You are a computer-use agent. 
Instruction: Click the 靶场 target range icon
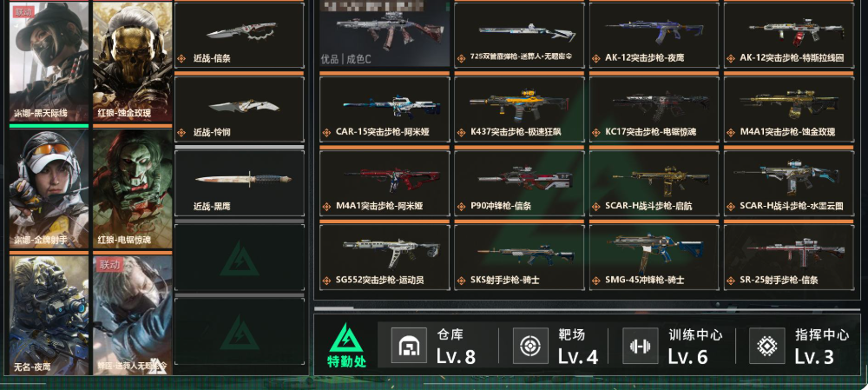point(530,345)
